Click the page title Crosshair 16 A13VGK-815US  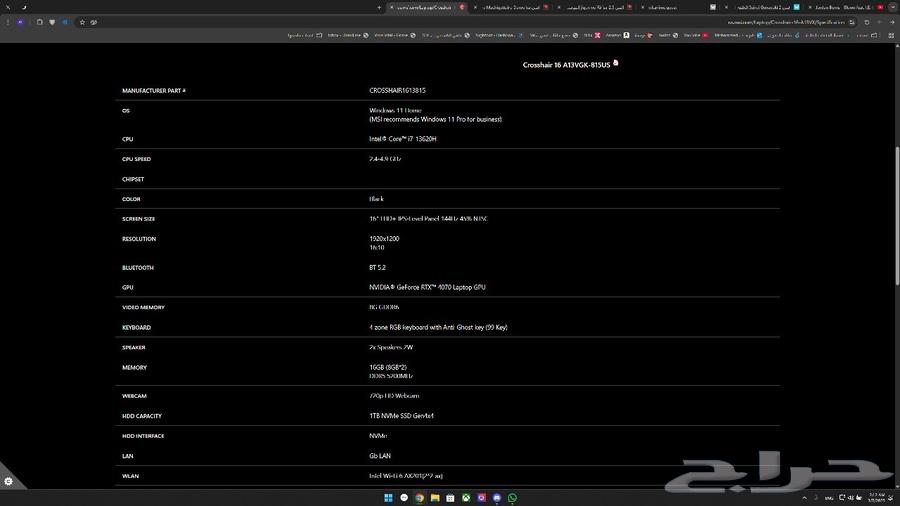click(x=566, y=65)
